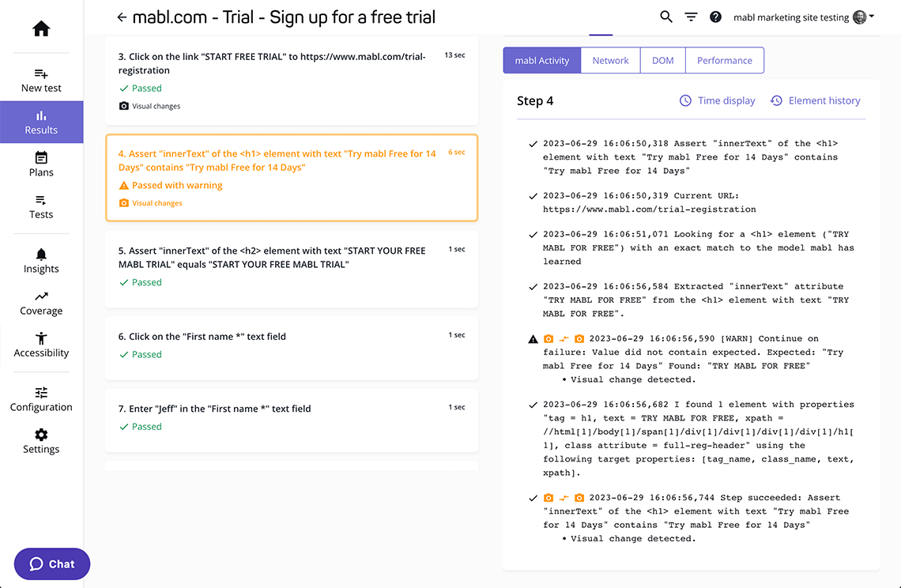The height and width of the screenshot is (588, 901).
Task: Open the Chat widget
Action: click(x=52, y=563)
